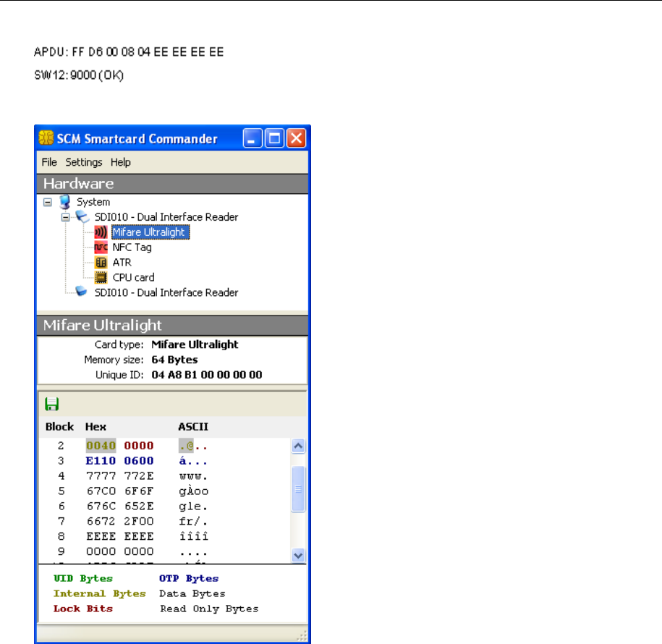Click the Block column header

(x=59, y=426)
